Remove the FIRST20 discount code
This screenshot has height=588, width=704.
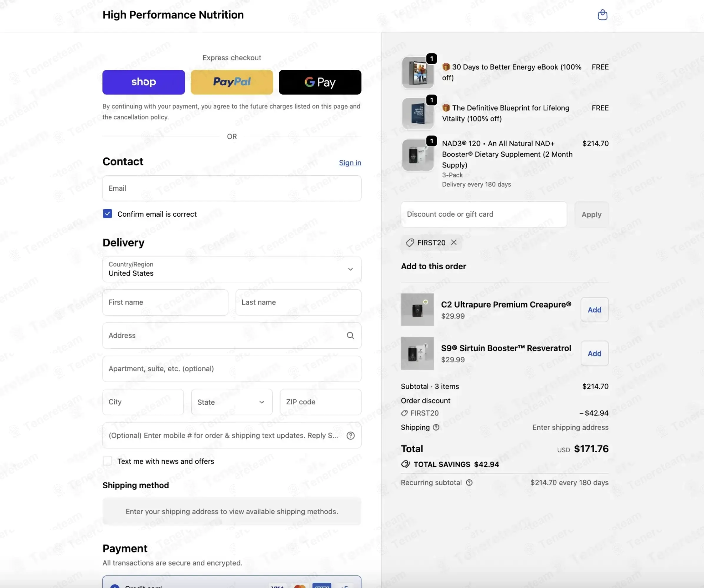[454, 242]
